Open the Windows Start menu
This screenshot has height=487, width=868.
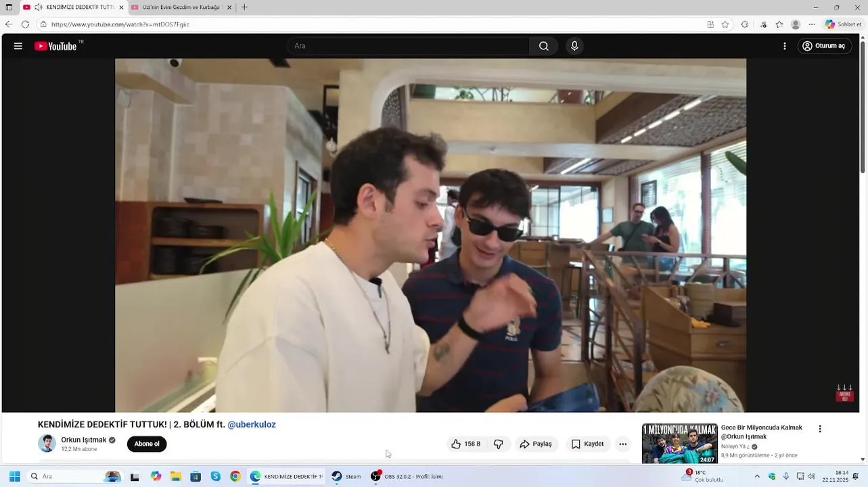pos(14,476)
